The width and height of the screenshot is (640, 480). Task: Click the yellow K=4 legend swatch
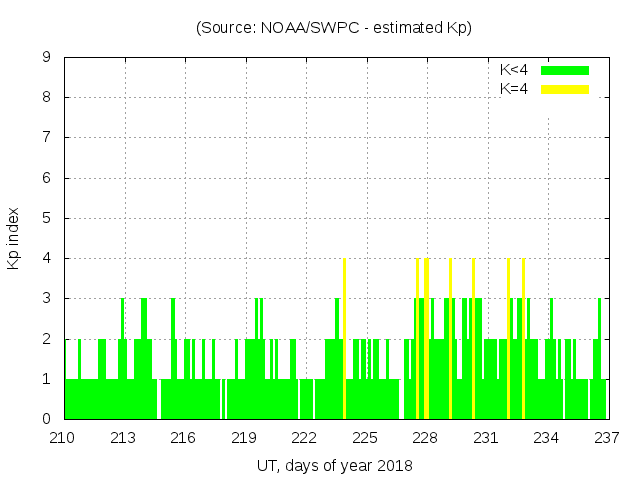pos(565,89)
